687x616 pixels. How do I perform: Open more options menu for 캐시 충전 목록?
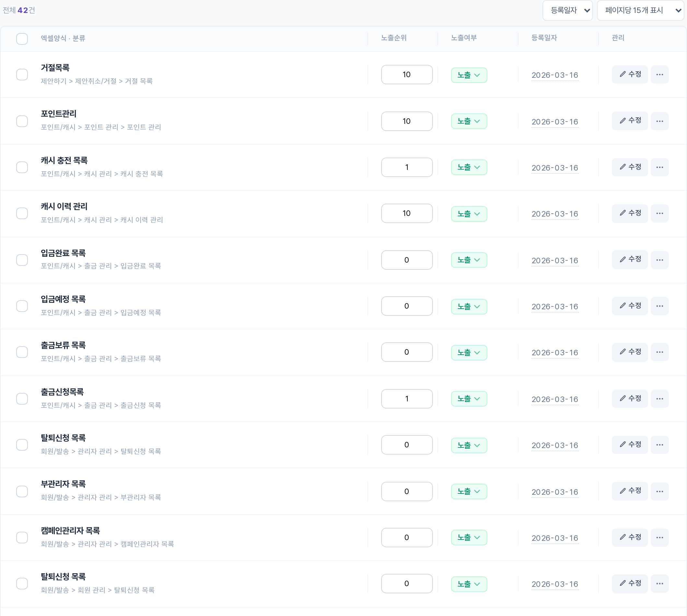659,167
